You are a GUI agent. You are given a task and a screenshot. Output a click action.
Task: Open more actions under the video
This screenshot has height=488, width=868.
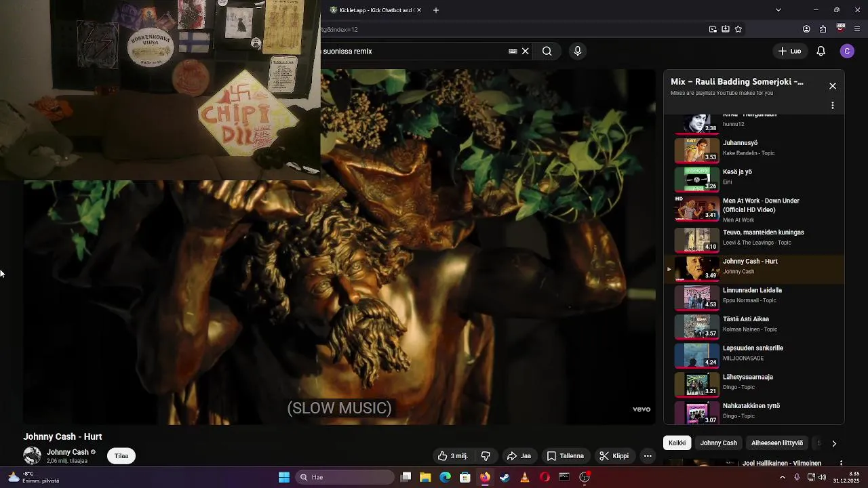point(648,456)
